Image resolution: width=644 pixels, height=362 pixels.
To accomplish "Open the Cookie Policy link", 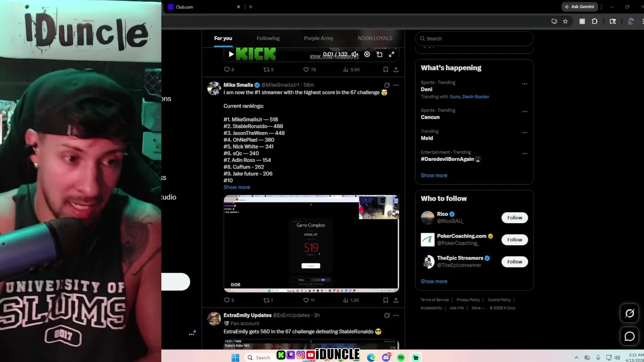I will pos(499,300).
